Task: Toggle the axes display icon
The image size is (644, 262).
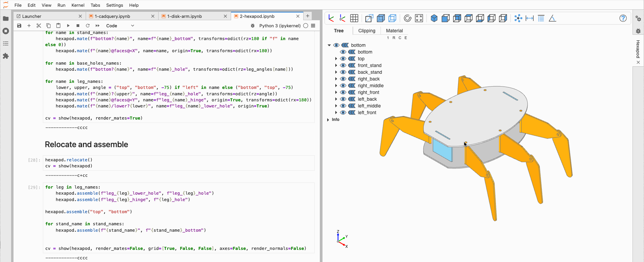Action: click(331, 18)
